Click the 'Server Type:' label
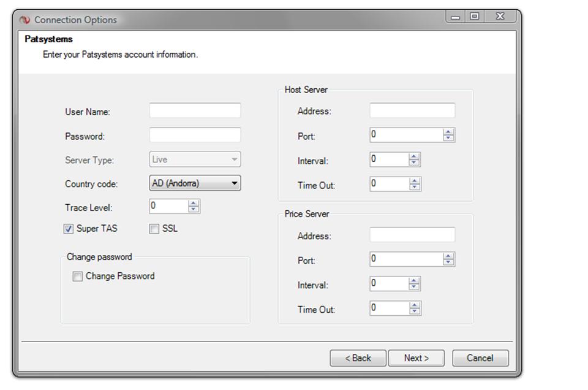The width and height of the screenshot is (588, 390). 89,160
